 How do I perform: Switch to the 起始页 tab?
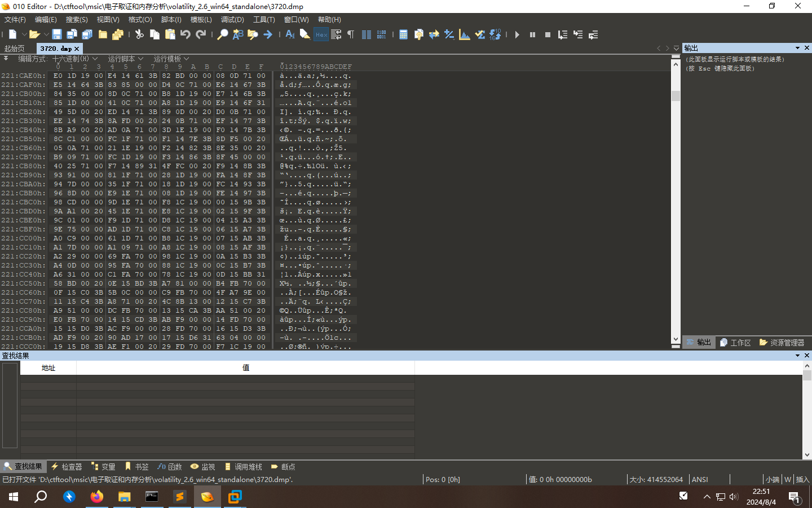(15, 49)
